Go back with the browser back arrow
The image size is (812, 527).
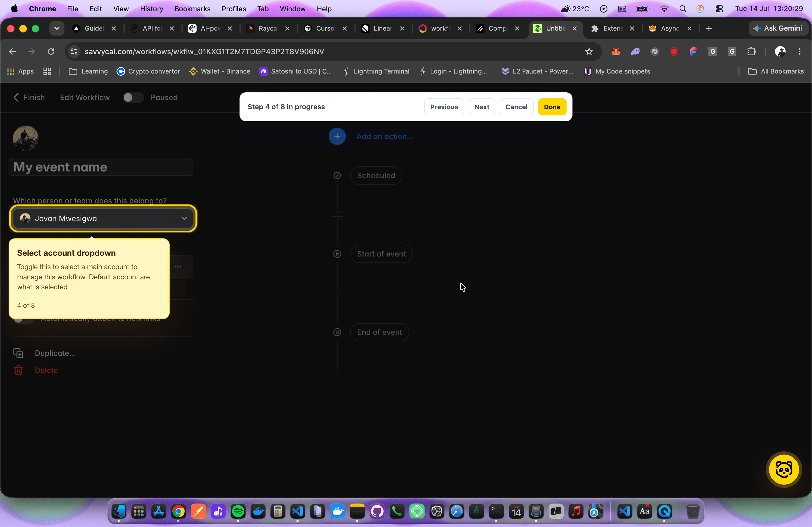pyautogui.click(x=13, y=52)
